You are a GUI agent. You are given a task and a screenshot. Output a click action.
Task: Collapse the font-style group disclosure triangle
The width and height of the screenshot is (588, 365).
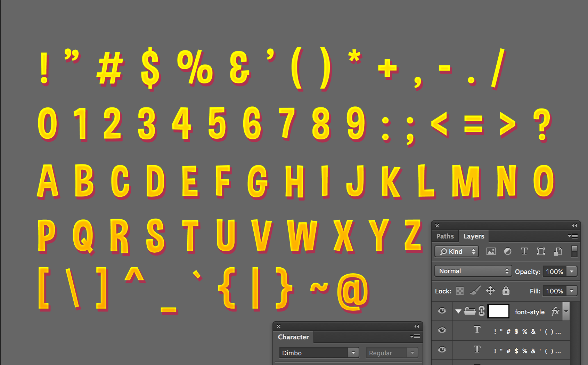coord(458,311)
